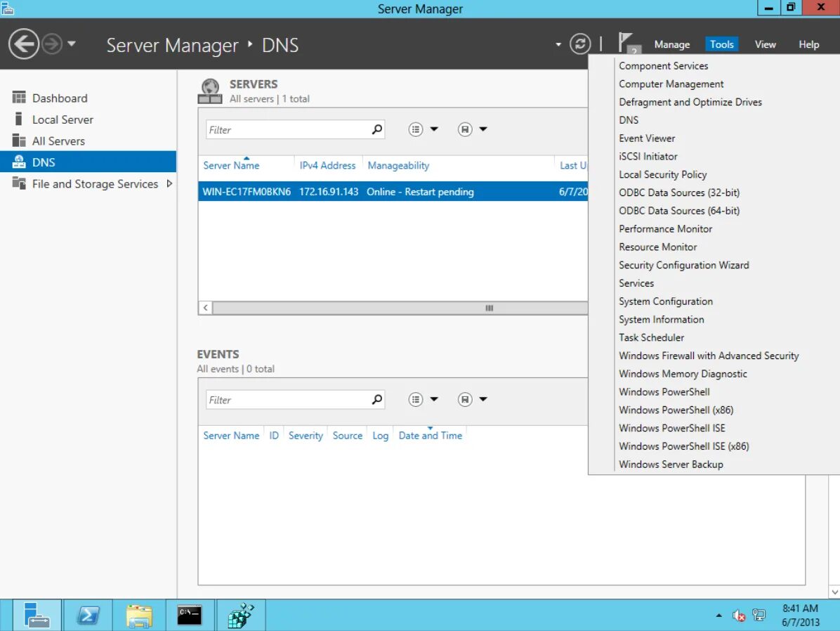The image size is (840, 631).
Task: Click Events filter search magnifier icon
Action: [377, 399]
